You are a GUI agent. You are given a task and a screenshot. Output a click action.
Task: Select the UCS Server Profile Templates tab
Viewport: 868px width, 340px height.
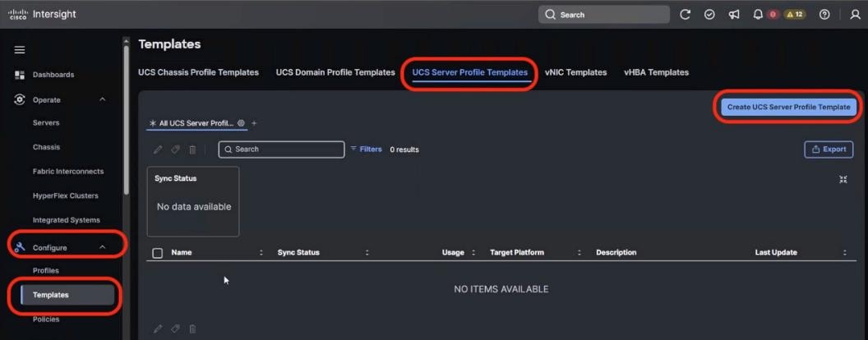(x=470, y=72)
